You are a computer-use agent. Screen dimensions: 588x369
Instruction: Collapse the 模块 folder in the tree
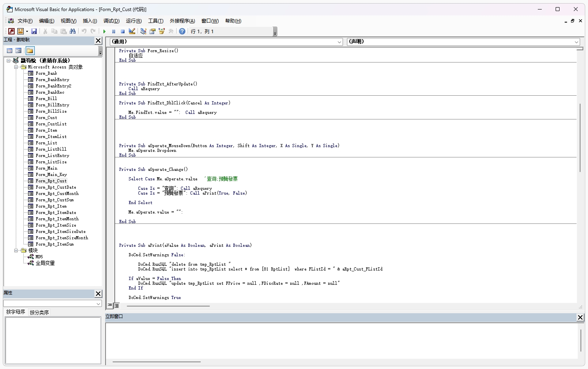tap(16, 250)
